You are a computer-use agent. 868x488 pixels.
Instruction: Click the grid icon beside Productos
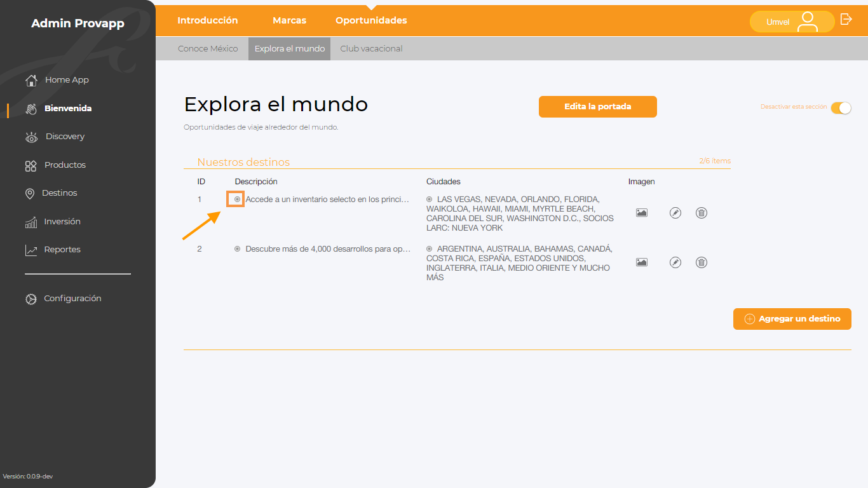31,166
